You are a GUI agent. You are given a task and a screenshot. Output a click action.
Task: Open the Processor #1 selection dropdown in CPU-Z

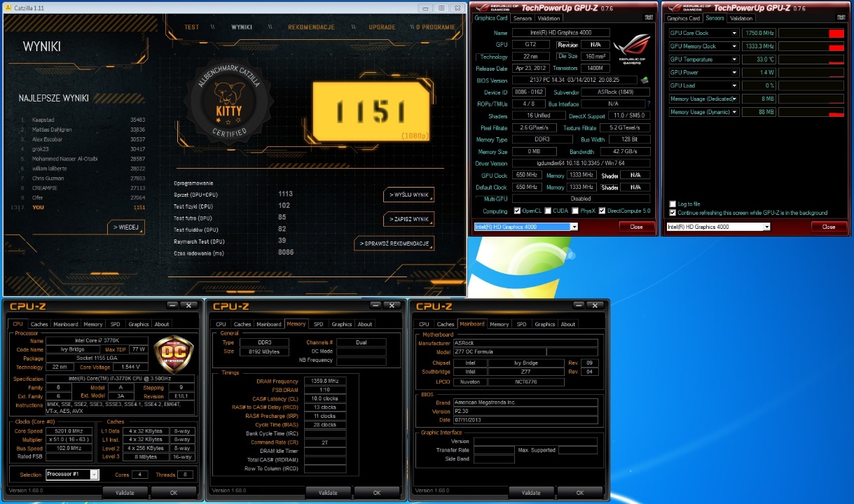94,475
